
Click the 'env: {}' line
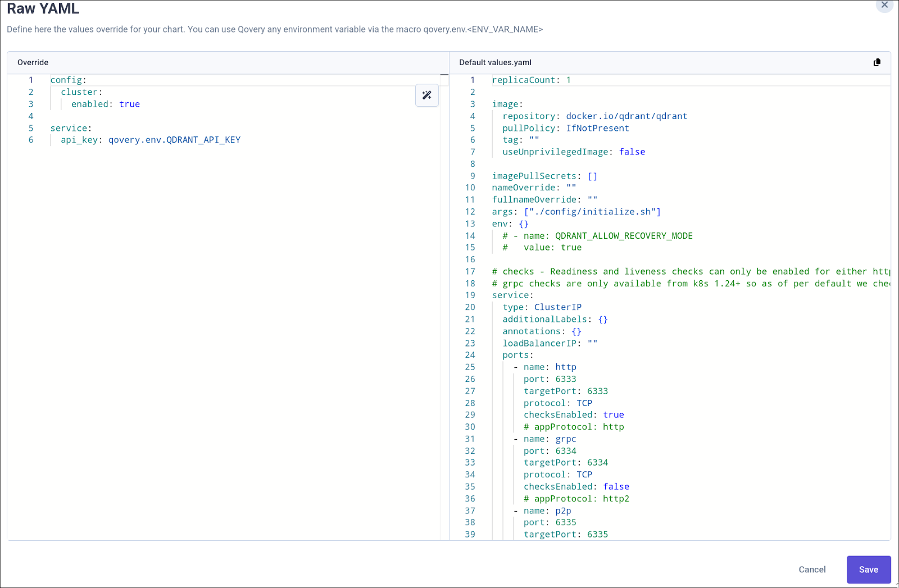tap(510, 224)
